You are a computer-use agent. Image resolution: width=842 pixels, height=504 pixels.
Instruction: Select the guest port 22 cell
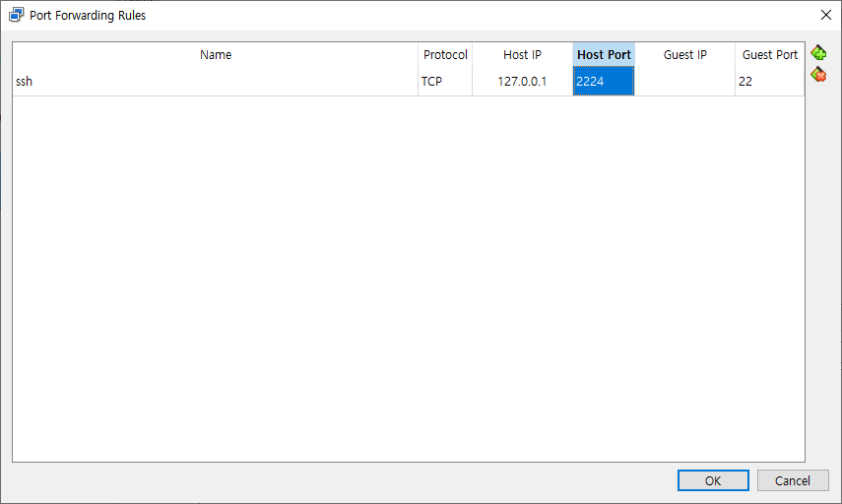[x=769, y=82]
